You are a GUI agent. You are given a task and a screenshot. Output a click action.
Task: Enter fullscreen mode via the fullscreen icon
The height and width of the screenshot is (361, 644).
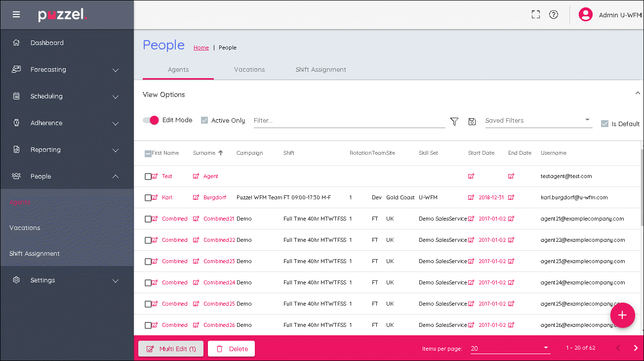pyautogui.click(x=536, y=15)
